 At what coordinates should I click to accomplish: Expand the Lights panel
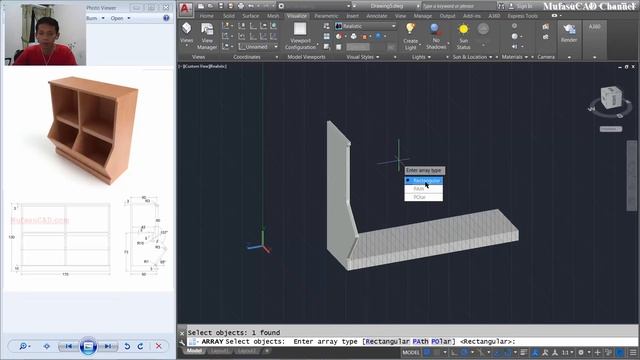[x=422, y=57]
